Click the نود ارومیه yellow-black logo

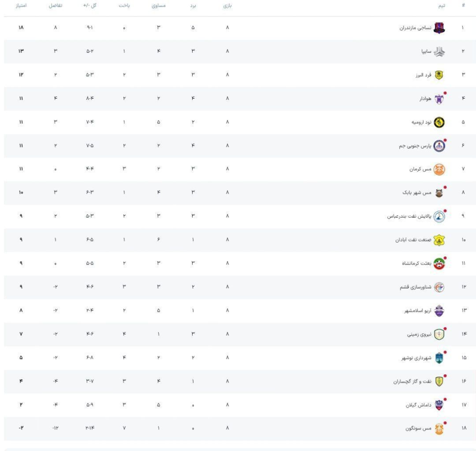pos(439,122)
